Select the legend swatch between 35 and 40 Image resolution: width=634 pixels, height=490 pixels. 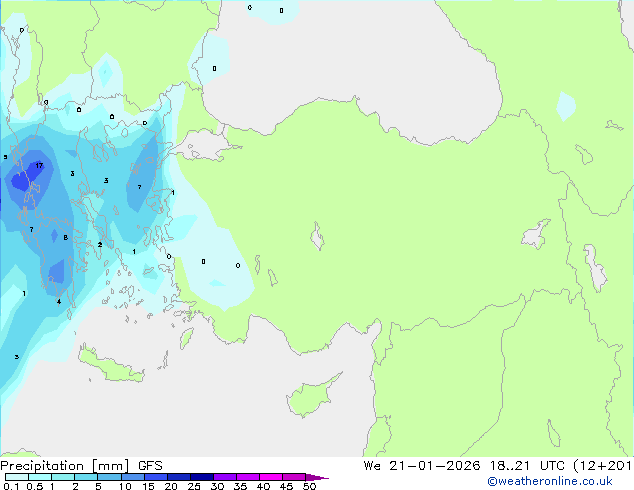point(247,477)
